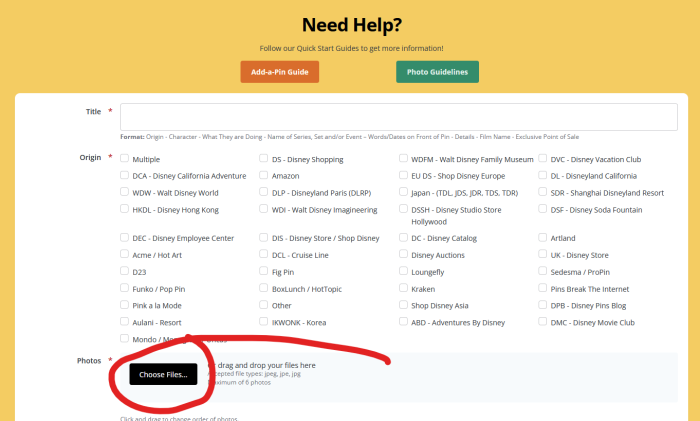Select the Amazon origin checkbox
The height and width of the screenshot is (421, 700).
click(264, 176)
